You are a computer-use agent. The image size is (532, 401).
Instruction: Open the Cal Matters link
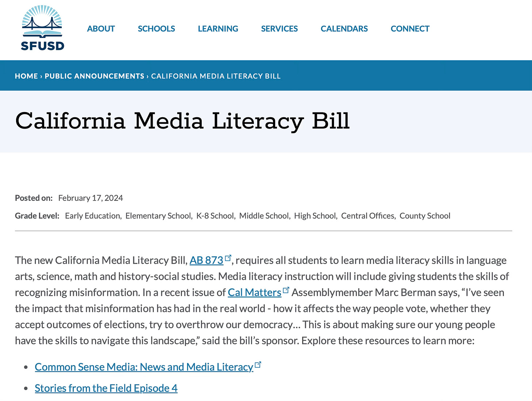(255, 292)
